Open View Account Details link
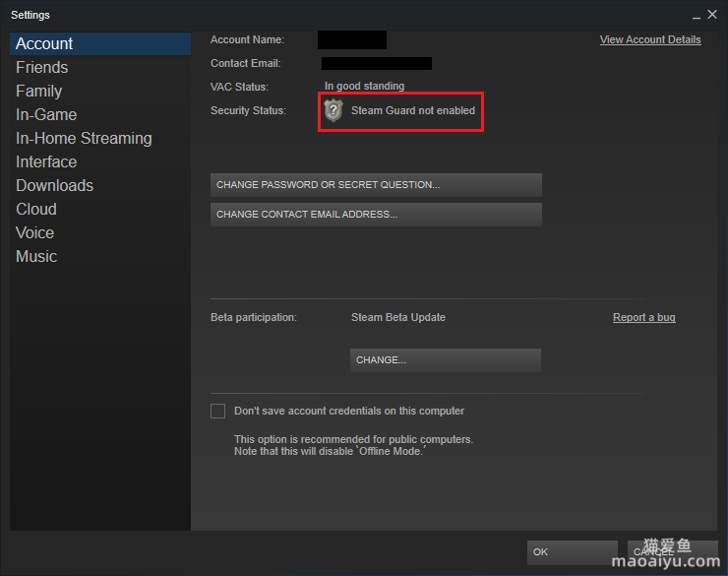The image size is (728, 576). [x=650, y=40]
